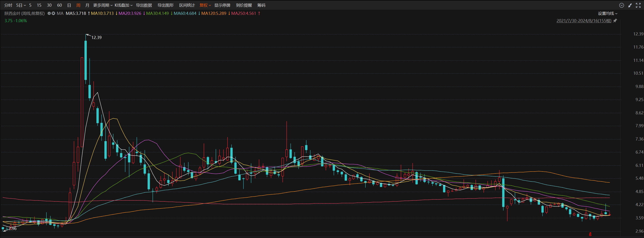Click the 7.99 price axis label
The width and height of the screenshot is (644, 238).
(640, 126)
